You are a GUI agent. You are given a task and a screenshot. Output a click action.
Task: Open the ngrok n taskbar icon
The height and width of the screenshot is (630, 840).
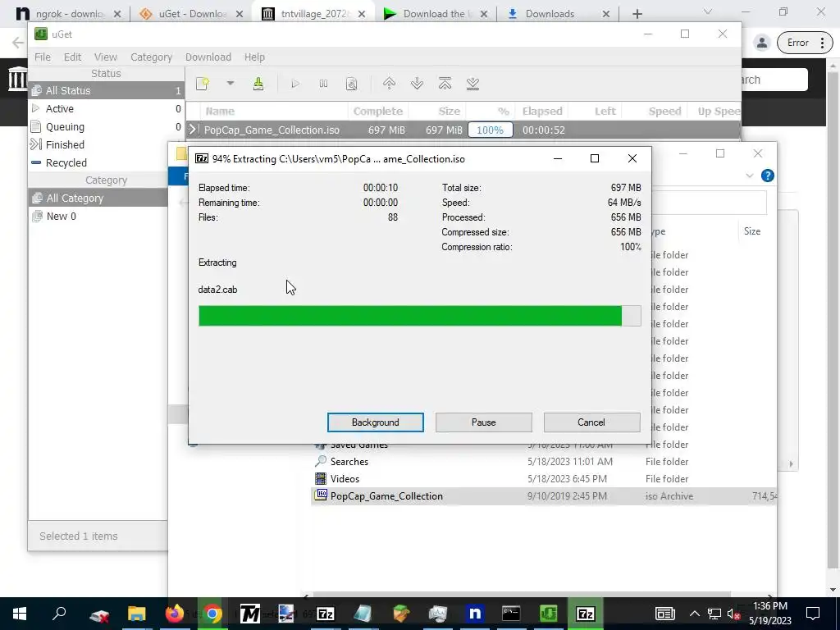pos(475,614)
